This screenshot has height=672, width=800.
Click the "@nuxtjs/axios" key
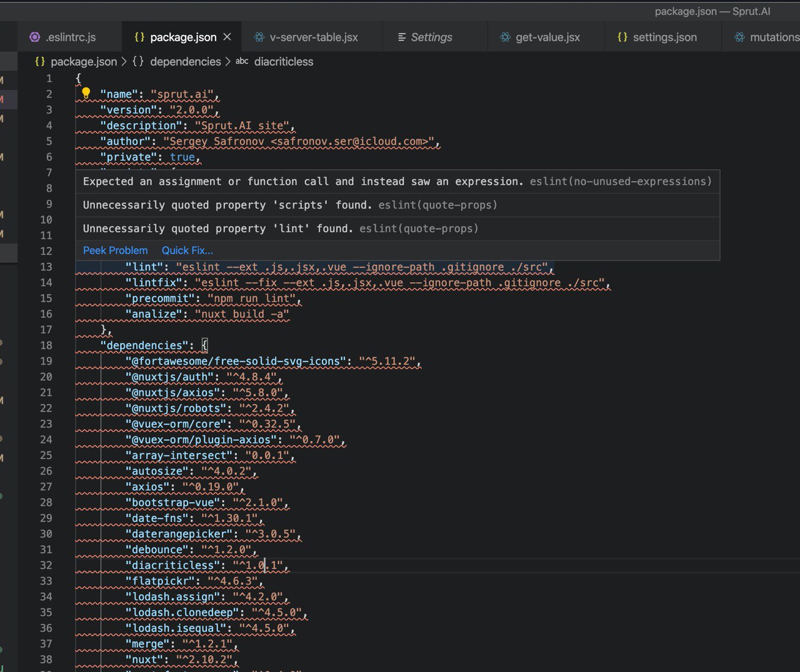[172, 393]
